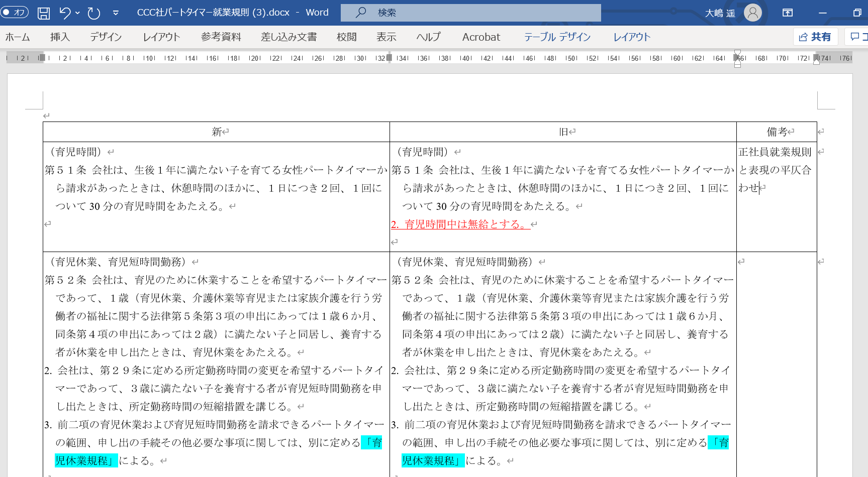Open Customize Quick Access Toolbar dropdown

116,13
